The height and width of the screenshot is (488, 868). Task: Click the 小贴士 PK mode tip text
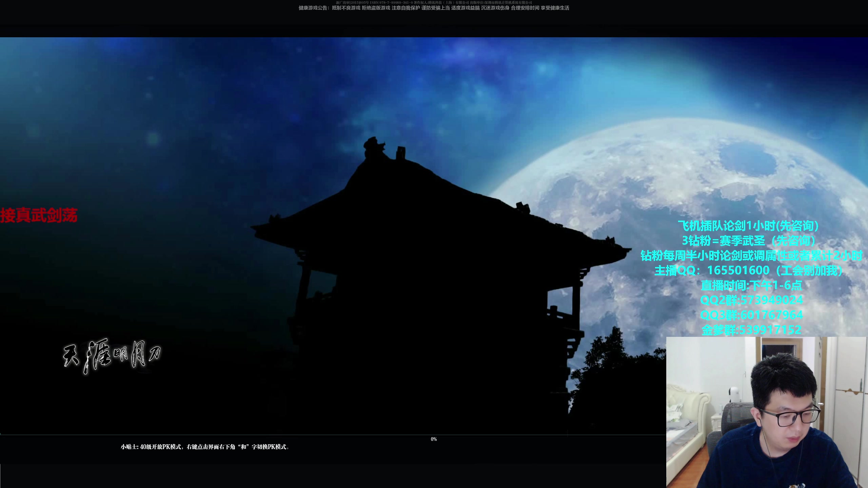coord(205,447)
